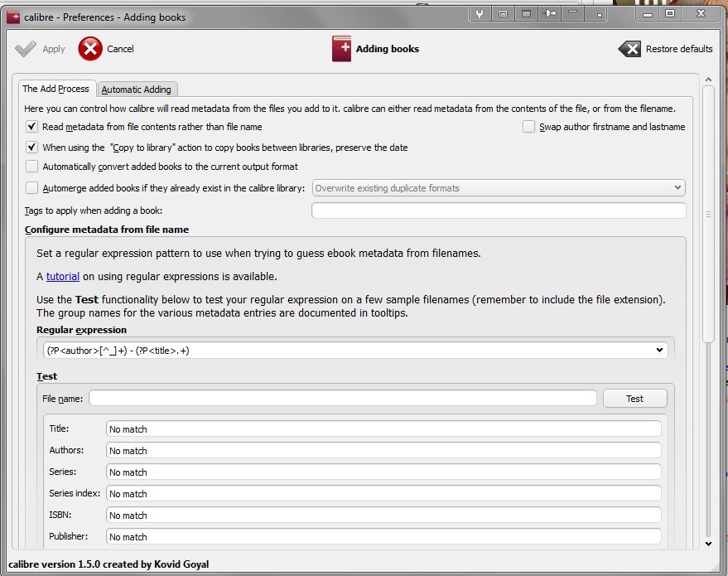
Task: Click the Adding books title text
Action: [388, 49]
